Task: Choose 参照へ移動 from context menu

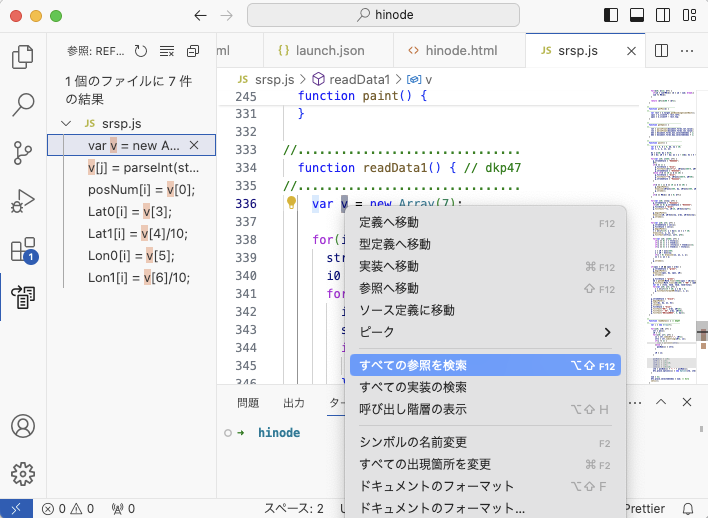Action: point(485,288)
